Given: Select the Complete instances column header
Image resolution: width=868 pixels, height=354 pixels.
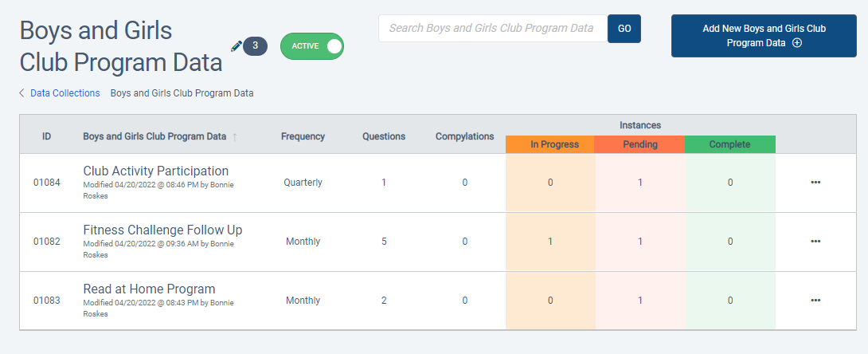Looking at the screenshot, I should click(x=729, y=144).
